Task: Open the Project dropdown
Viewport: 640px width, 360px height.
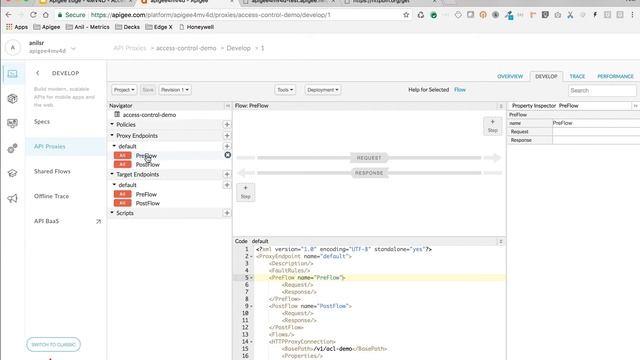Action: click(x=124, y=90)
